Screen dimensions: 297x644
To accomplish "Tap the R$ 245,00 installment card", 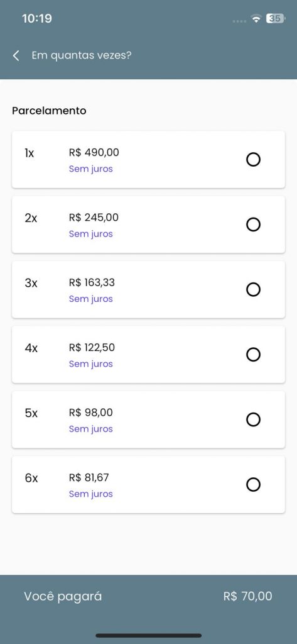I will [x=148, y=225].
